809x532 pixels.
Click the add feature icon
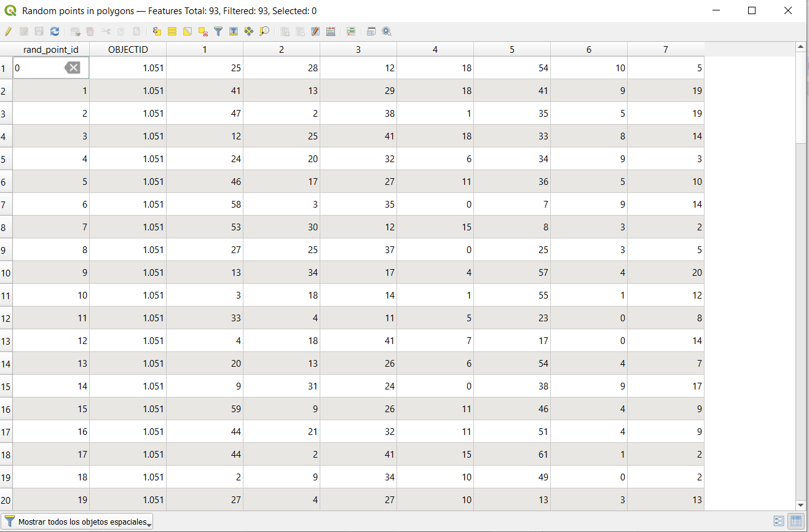(75, 31)
